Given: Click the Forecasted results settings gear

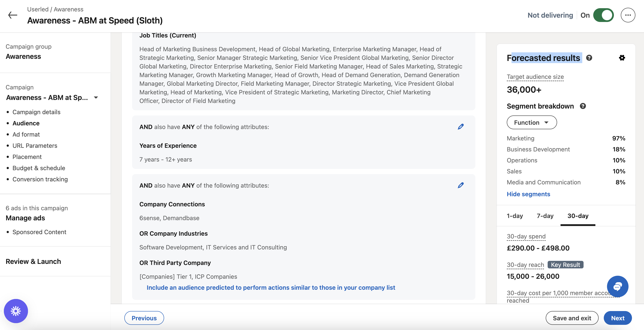Looking at the screenshot, I should click(622, 58).
